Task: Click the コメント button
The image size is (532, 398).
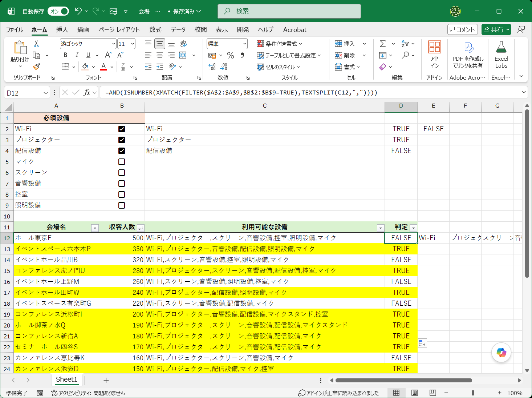Action: coord(462,29)
